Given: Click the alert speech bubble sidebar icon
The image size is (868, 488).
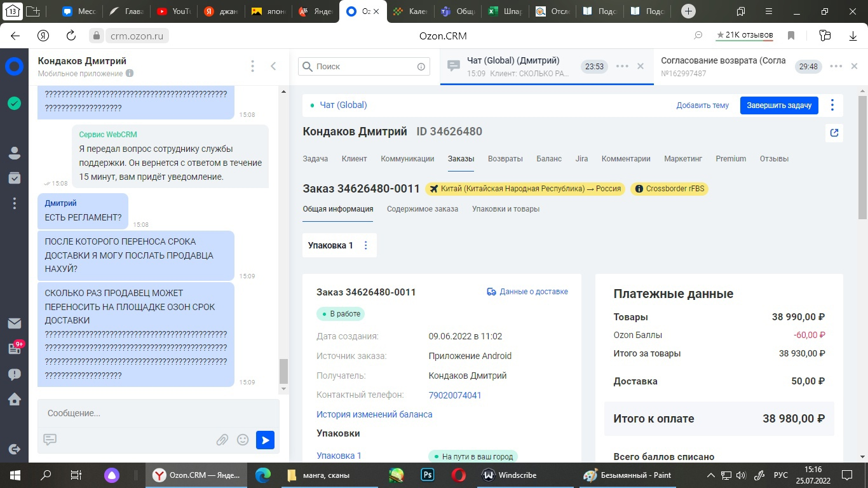Looking at the screenshot, I should [x=14, y=374].
